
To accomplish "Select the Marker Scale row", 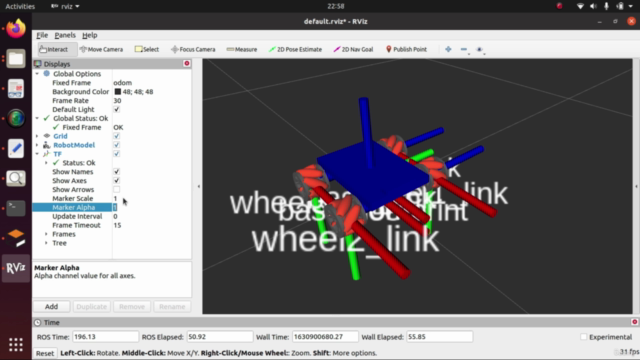I will click(x=112, y=198).
